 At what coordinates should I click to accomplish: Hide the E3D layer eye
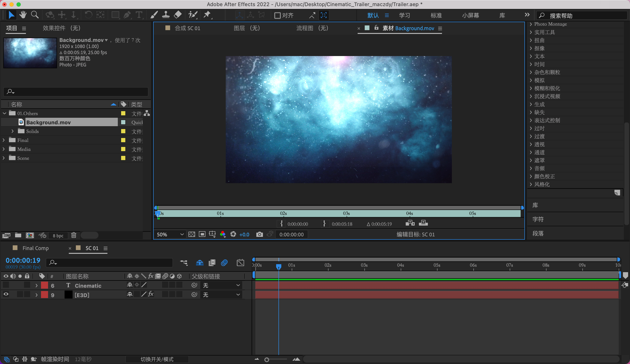click(x=6, y=295)
